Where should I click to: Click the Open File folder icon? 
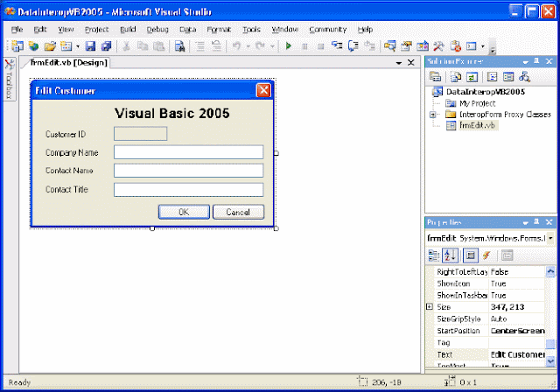[50, 46]
